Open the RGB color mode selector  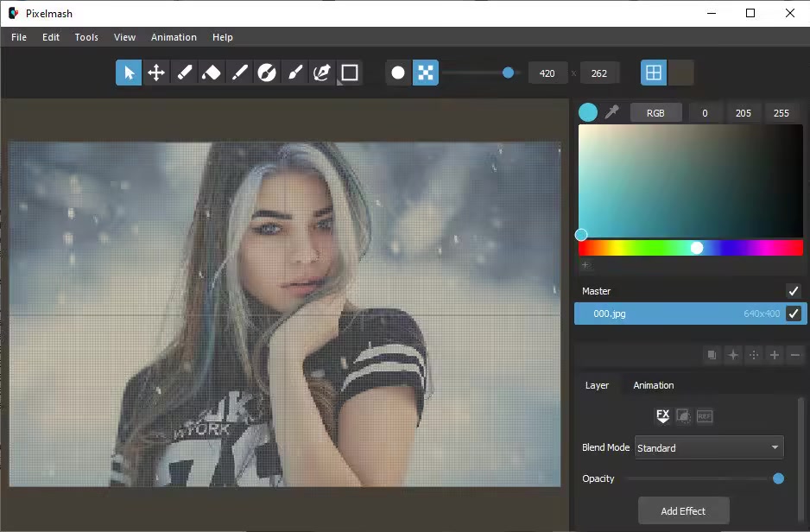pyautogui.click(x=655, y=112)
